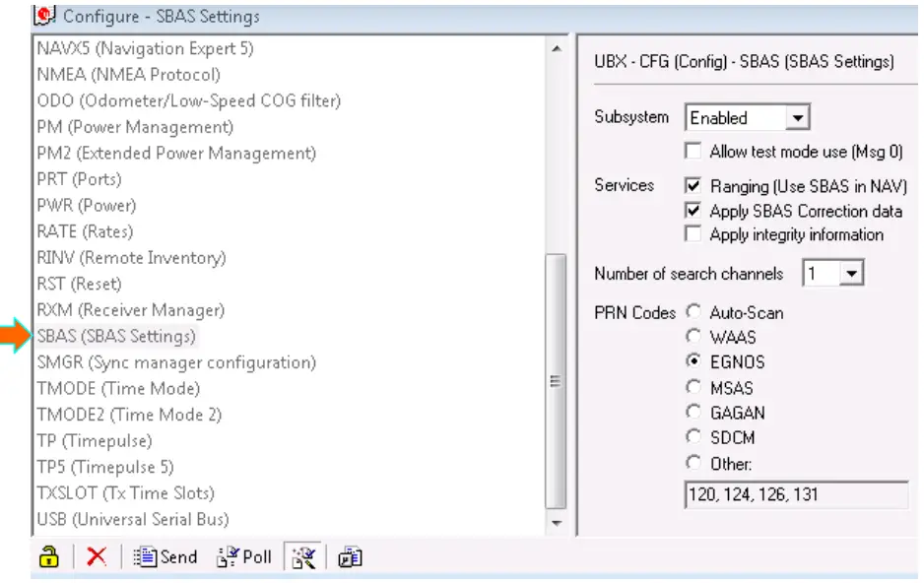Enable Allow test mode use checkbox
Image resolution: width=924 pixels, height=583 pixels.
(693, 152)
